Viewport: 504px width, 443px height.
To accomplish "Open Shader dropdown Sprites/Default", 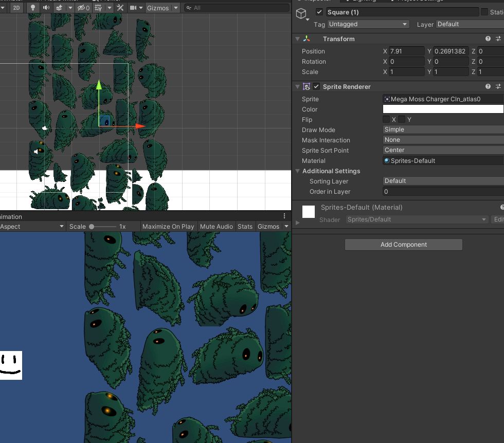I will [417, 219].
